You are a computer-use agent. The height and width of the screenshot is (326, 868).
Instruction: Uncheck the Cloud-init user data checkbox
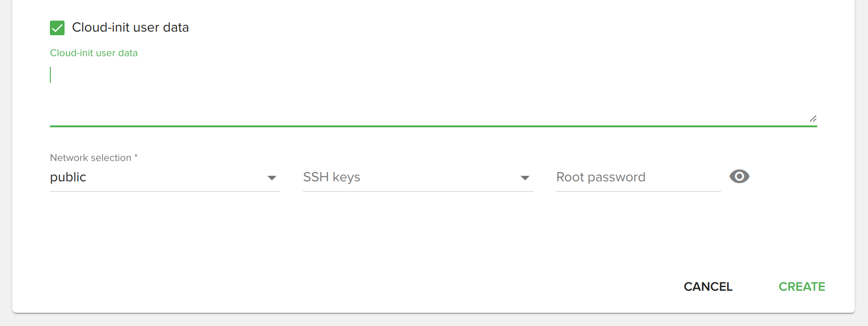(57, 28)
